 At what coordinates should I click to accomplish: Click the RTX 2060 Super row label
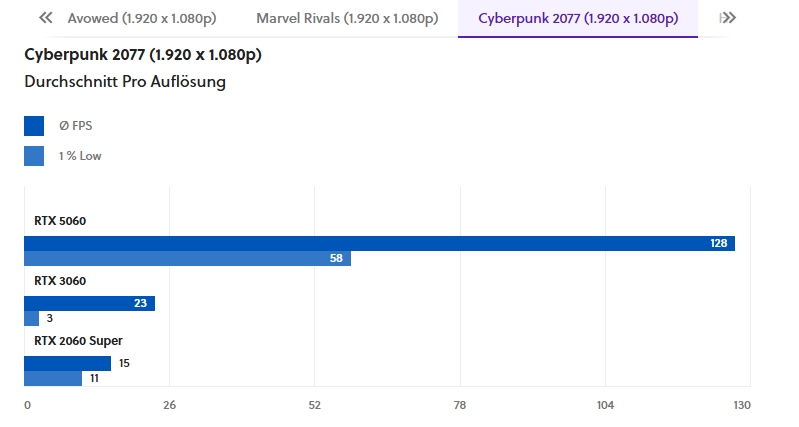click(78, 341)
